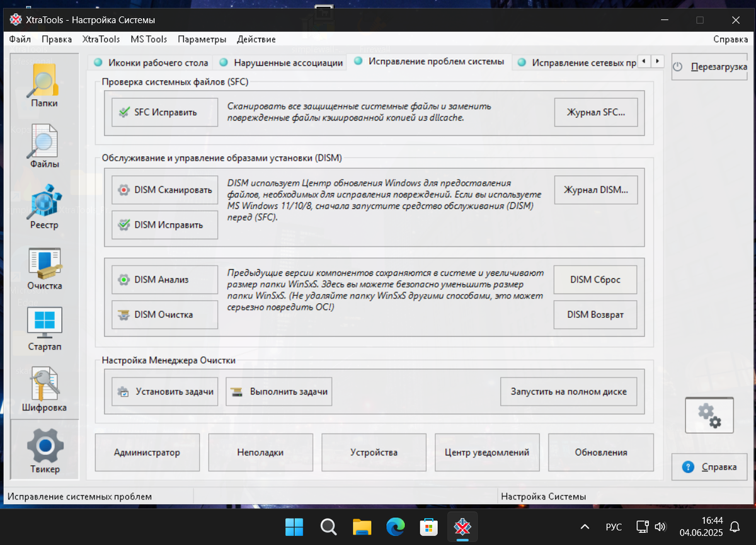
Task: Open the Неполадки panel
Action: coord(261,452)
